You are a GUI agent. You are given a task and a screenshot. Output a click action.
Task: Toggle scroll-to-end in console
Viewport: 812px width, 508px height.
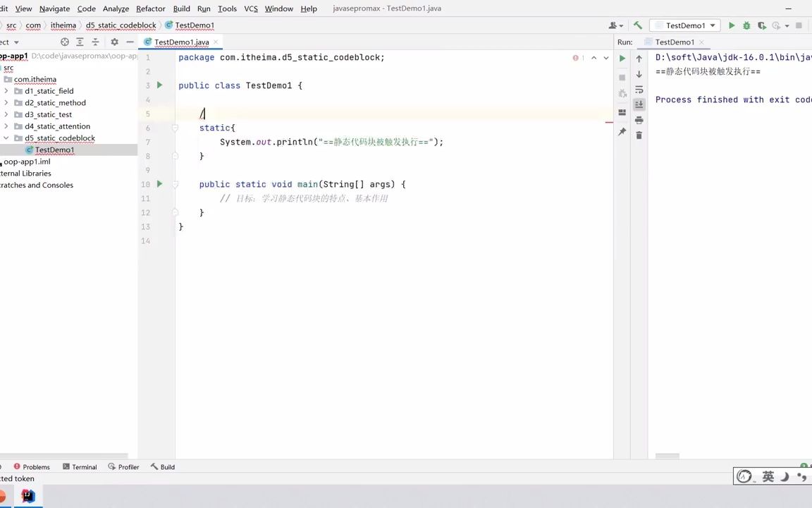(639, 104)
